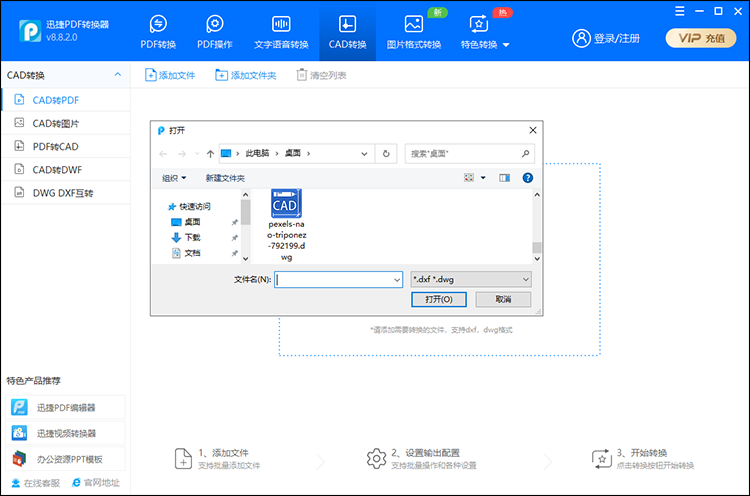Click the VIP 充值 button
750x496 pixels.
(701, 38)
